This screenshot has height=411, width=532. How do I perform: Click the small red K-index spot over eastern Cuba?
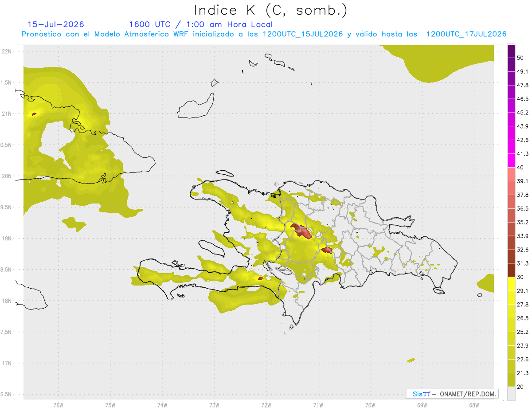(x=34, y=114)
